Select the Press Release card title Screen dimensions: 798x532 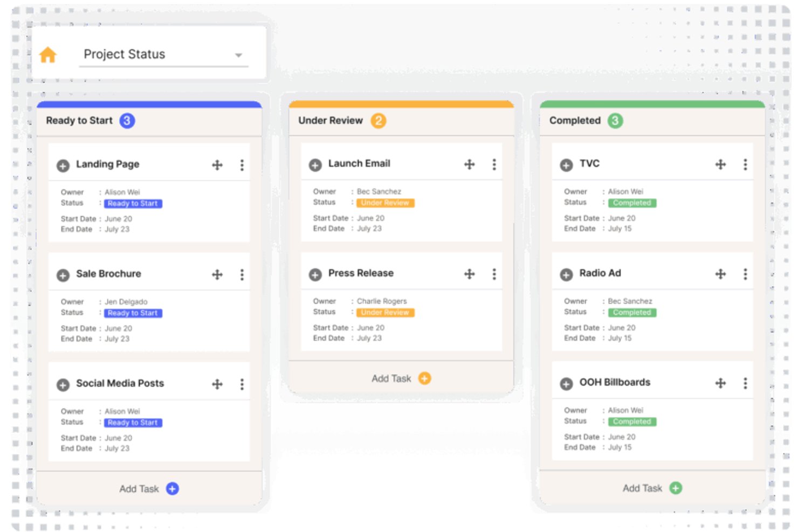pyautogui.click(x=361, y=273)
